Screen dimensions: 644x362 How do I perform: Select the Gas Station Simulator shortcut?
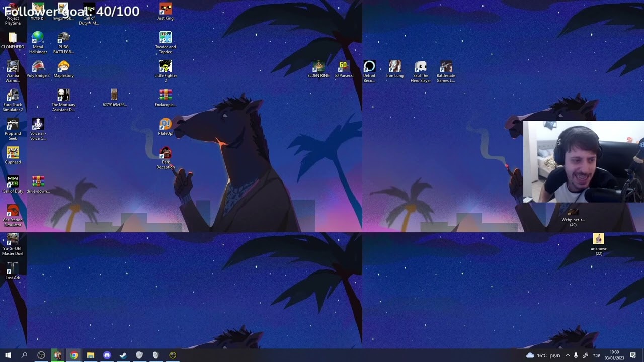coord(13,216)
